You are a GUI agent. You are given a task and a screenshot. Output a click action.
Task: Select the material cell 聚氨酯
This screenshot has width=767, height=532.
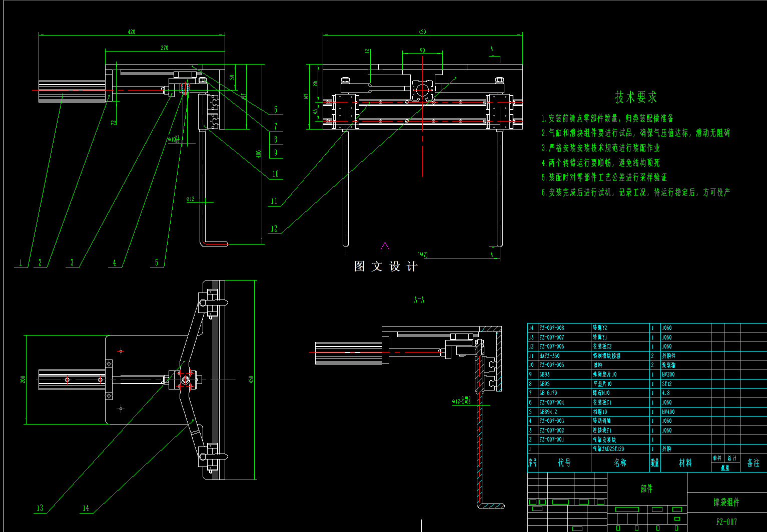coord(668,365)
